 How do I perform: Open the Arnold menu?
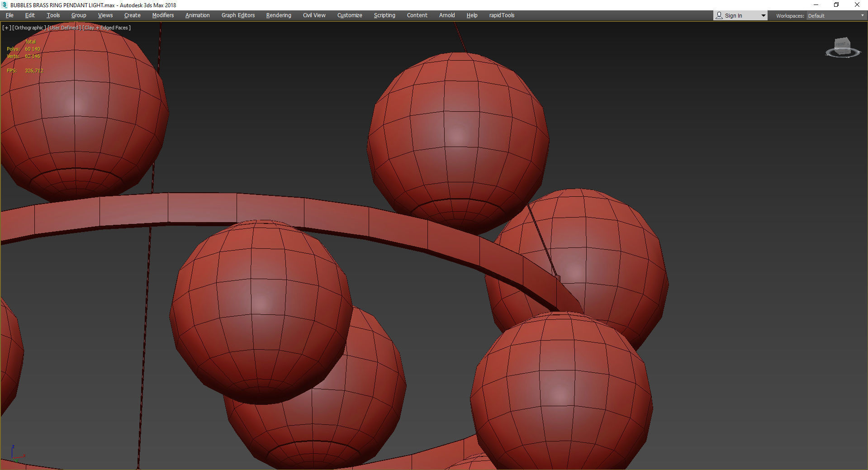(x=447, y=15)
